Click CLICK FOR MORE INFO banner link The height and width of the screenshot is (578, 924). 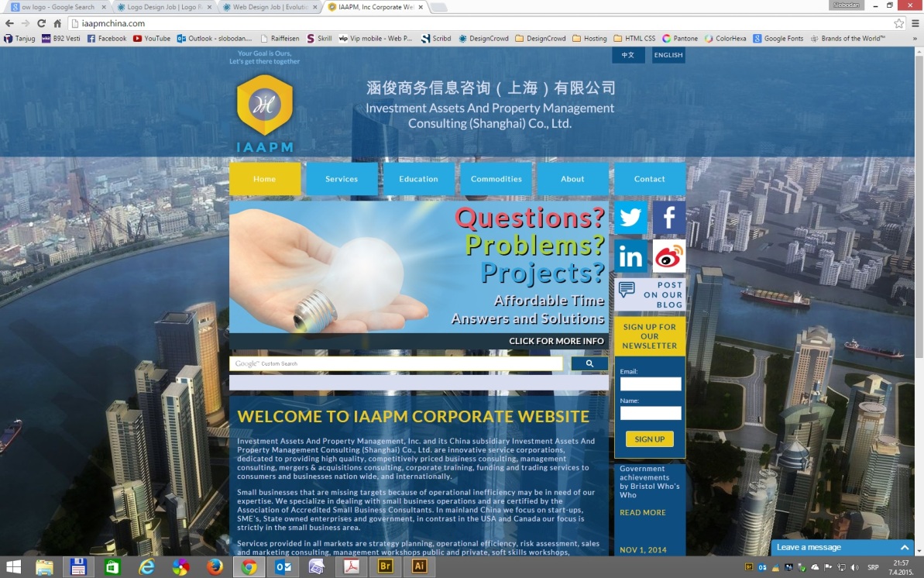[556, 341]
